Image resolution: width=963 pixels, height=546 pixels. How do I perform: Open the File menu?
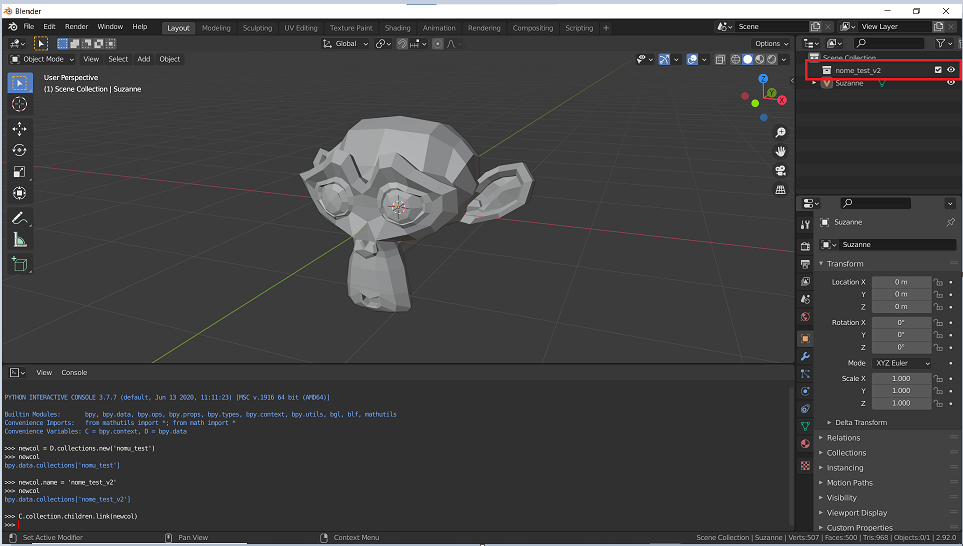[29, 27]
